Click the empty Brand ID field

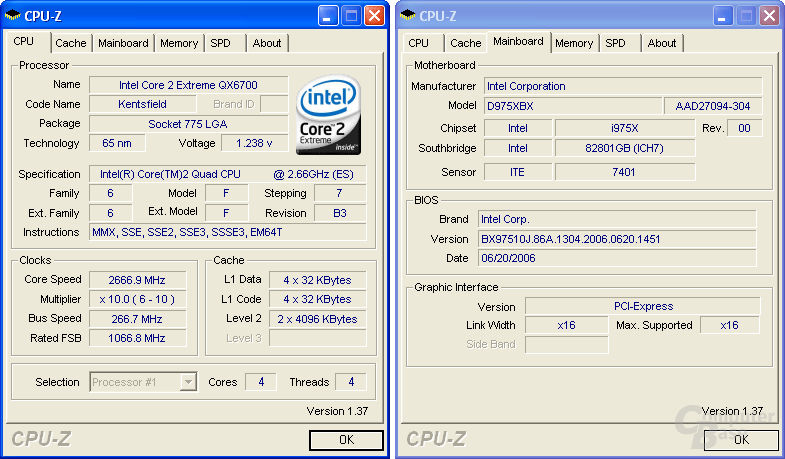[x=274, y=104]
